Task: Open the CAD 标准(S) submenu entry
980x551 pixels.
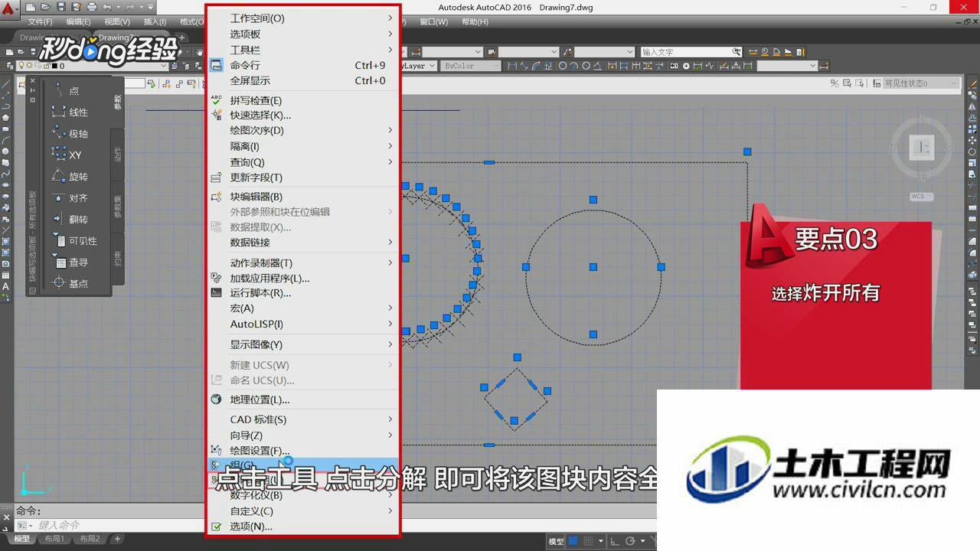Action: (302, 419)
